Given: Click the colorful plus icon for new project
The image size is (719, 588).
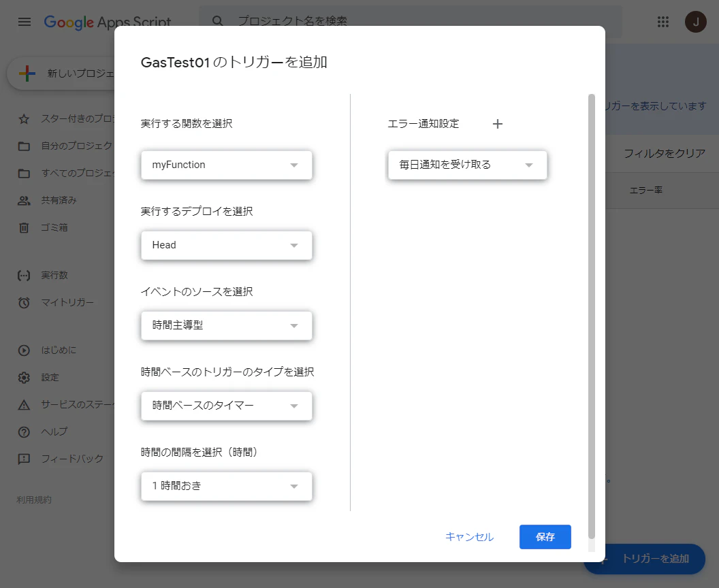Looking at the screenshot, I should pyautogui.click(x=27, y=73).
